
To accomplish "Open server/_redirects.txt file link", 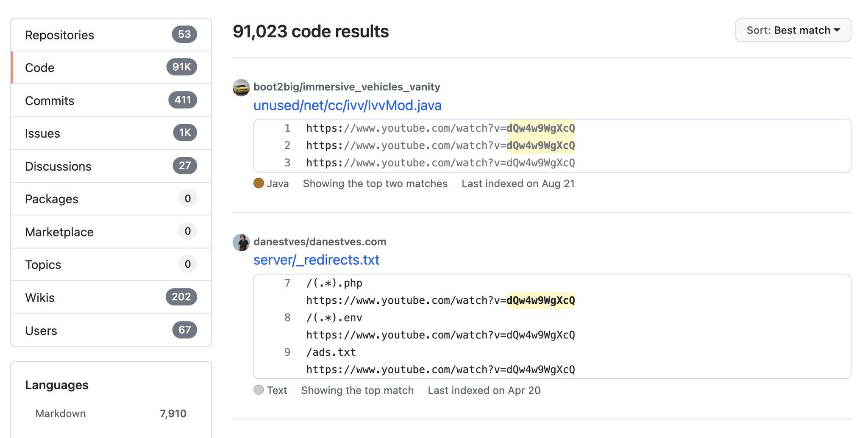I will click(x=317, y=260).
